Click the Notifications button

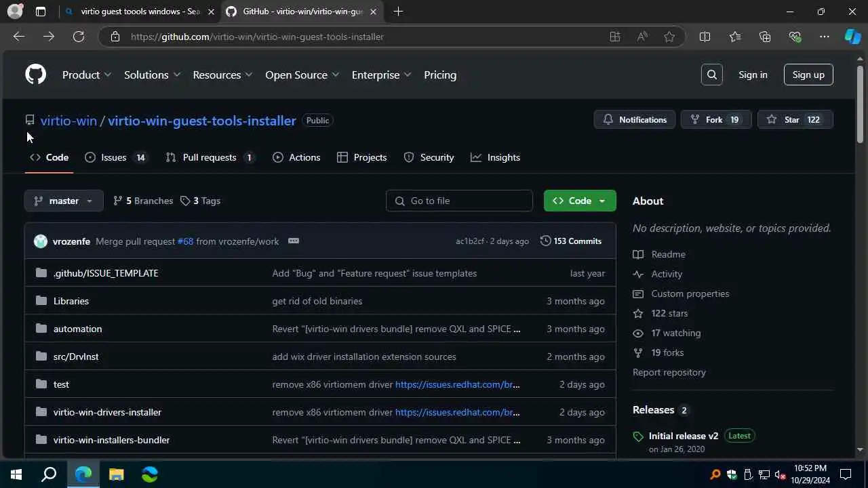635,119
